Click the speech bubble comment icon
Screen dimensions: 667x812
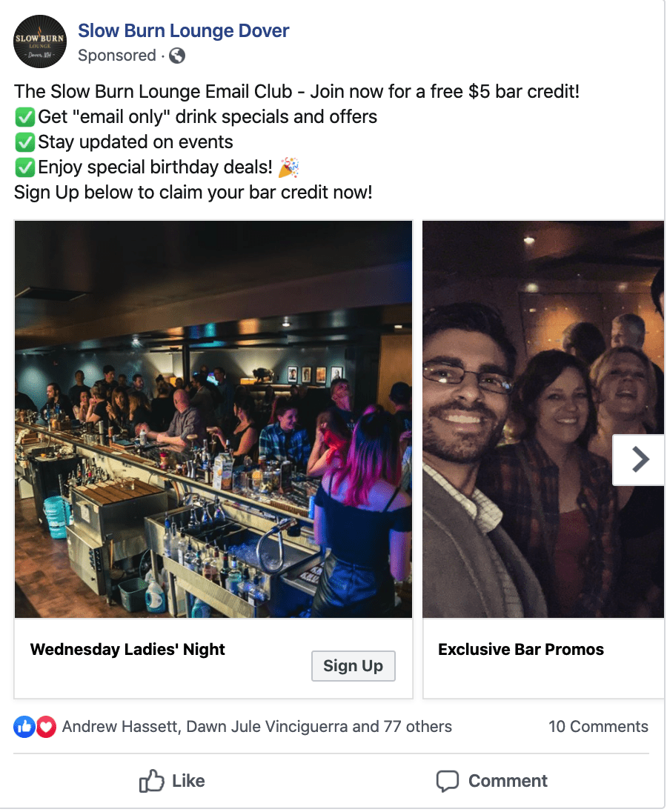448,781
